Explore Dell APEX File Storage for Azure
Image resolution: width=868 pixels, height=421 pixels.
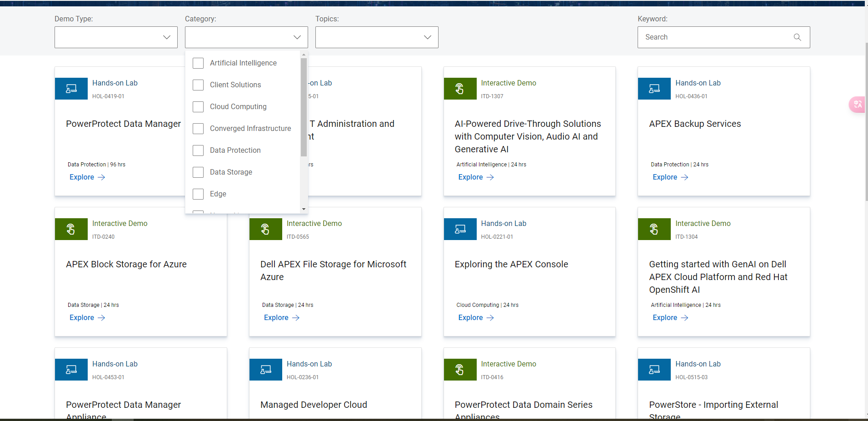[282, 318]
